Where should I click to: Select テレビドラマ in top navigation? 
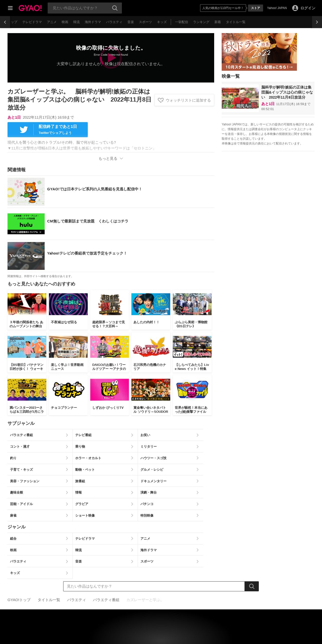[32, 22]
